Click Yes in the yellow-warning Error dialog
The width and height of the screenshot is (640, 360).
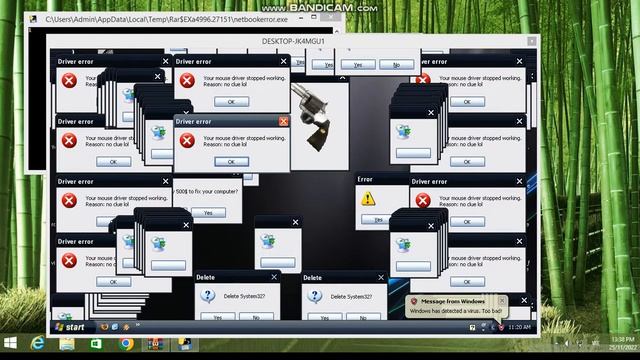click(x=378, y=220)
